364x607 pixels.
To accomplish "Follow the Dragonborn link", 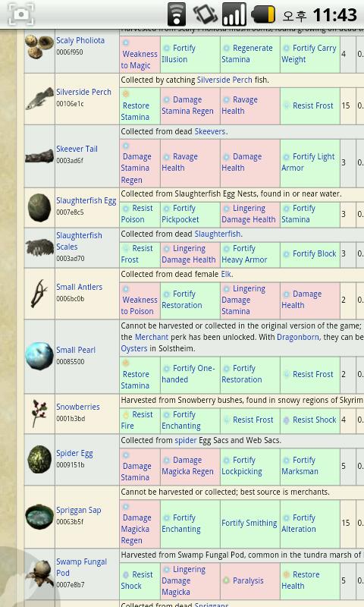I will pyautogui.click(x=298, y=337).
